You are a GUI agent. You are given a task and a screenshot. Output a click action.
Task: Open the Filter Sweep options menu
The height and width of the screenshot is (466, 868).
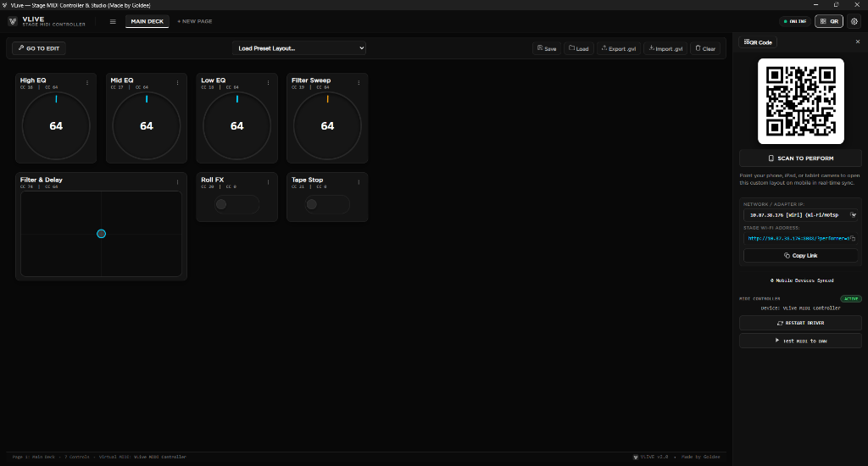(x=359, y=83)
